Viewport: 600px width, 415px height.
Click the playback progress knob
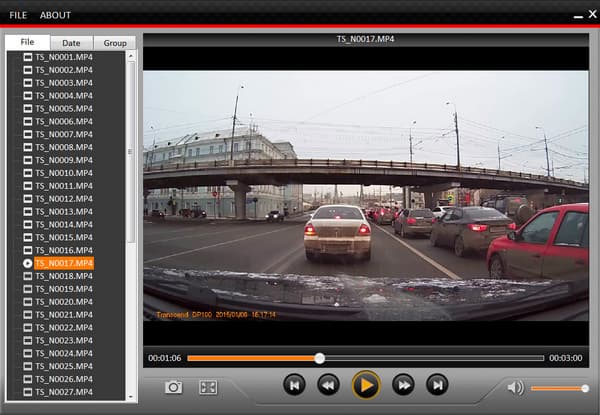[320, 358]
